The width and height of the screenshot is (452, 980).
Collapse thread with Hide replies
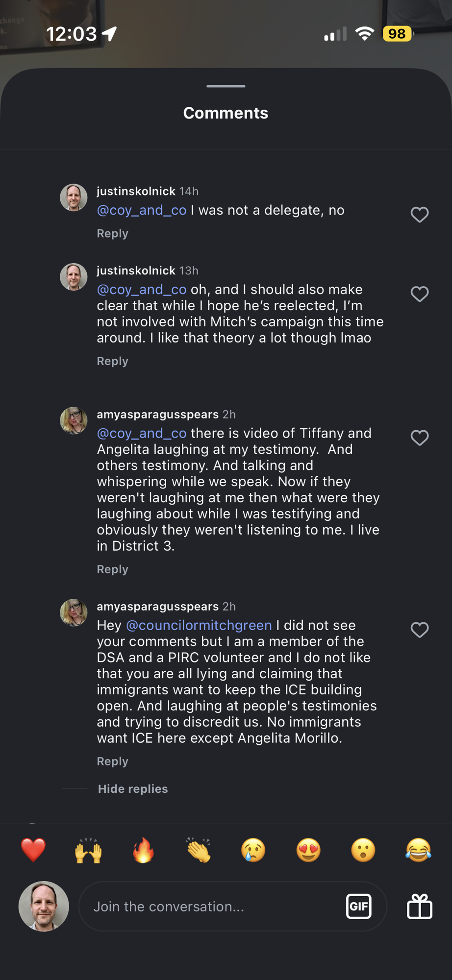pyautogui.click(x=133, y=789)
